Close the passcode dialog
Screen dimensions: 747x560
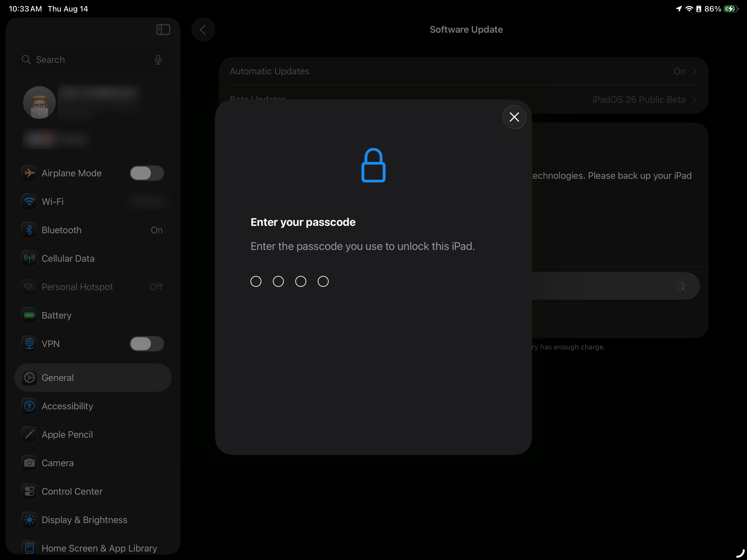(x=514, y=117)
